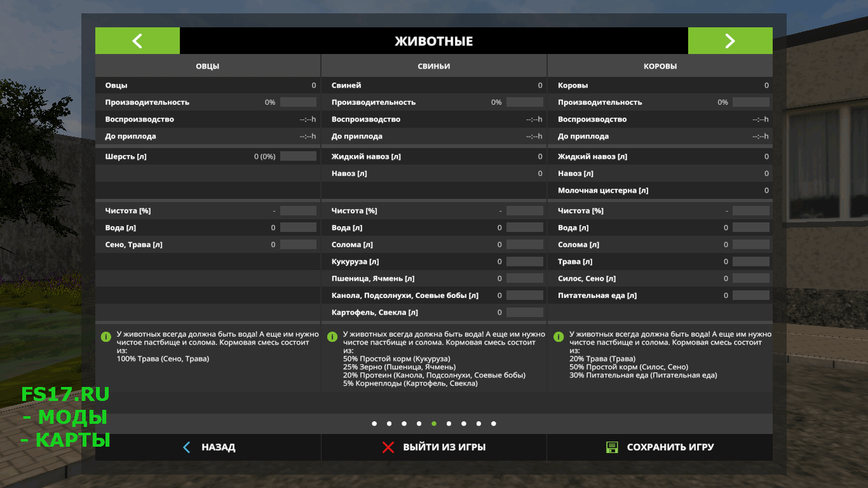Click СОХРАНИТЬ ИГРУ button
This screenshot has width=868, height=488.
pyautogui.click(x=660, y=447)
